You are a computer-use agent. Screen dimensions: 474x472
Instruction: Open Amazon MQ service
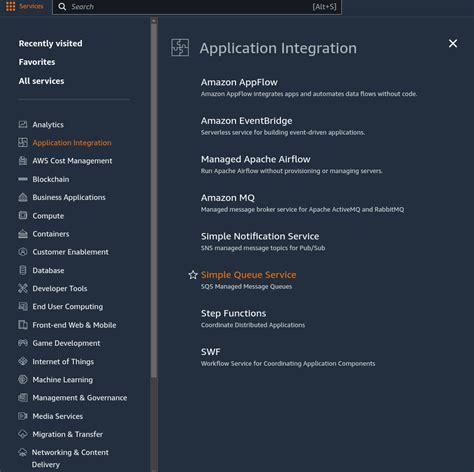pyautogui.click(x=228, y=198)
